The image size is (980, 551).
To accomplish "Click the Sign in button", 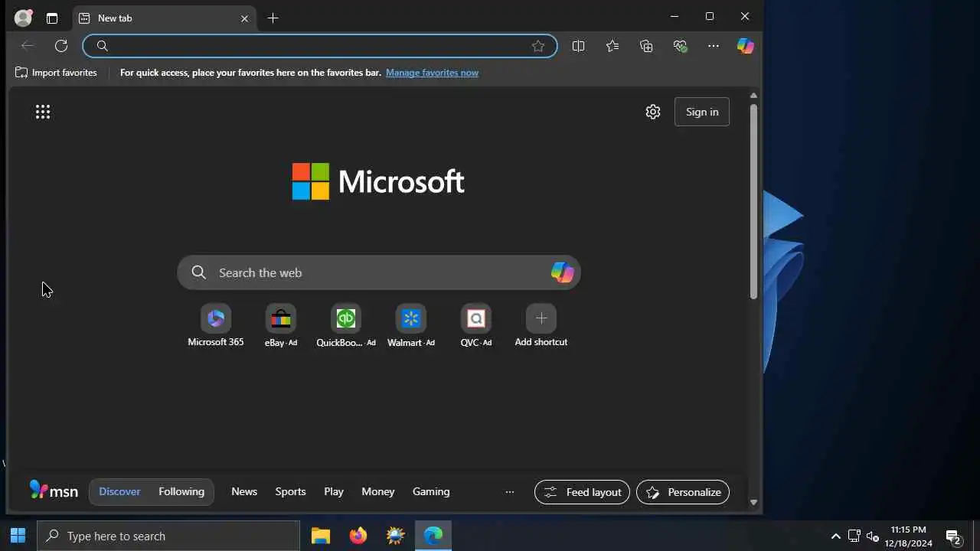I will 702,112.
